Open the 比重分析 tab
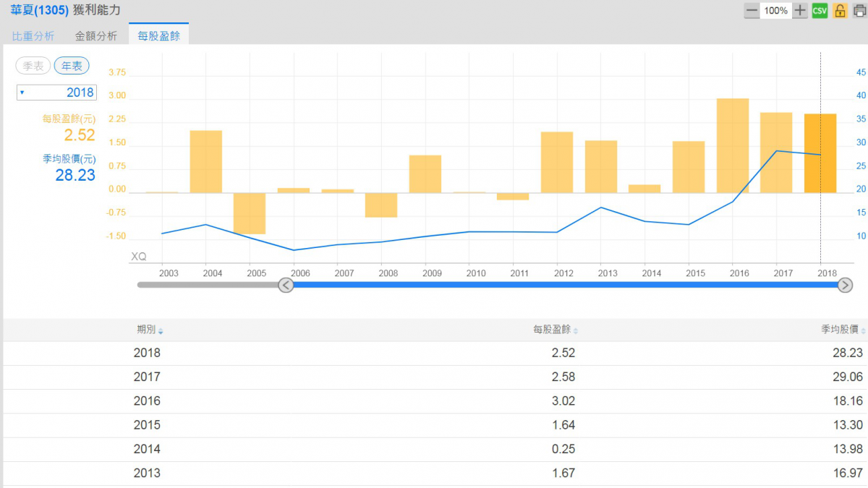The image size is (868, 488). [33, 35]
